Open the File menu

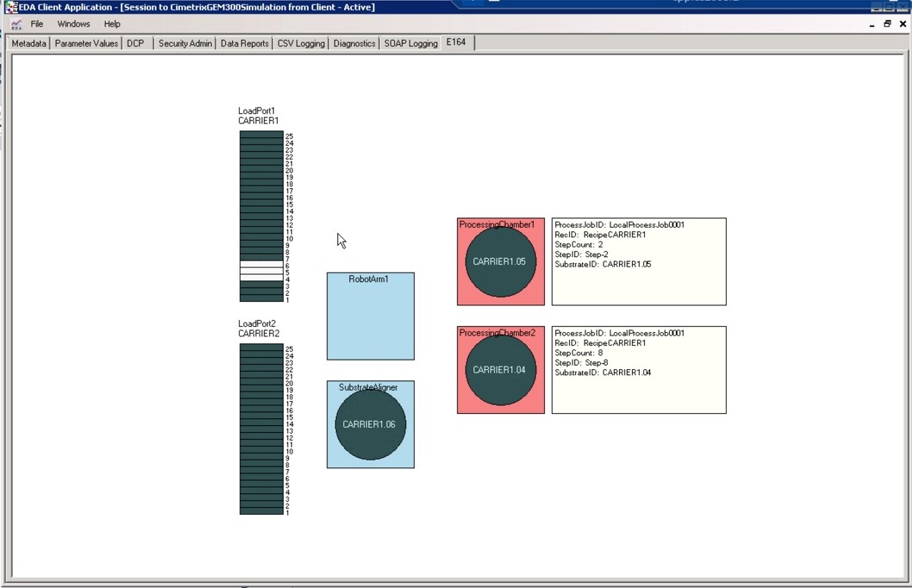(36, 23)
